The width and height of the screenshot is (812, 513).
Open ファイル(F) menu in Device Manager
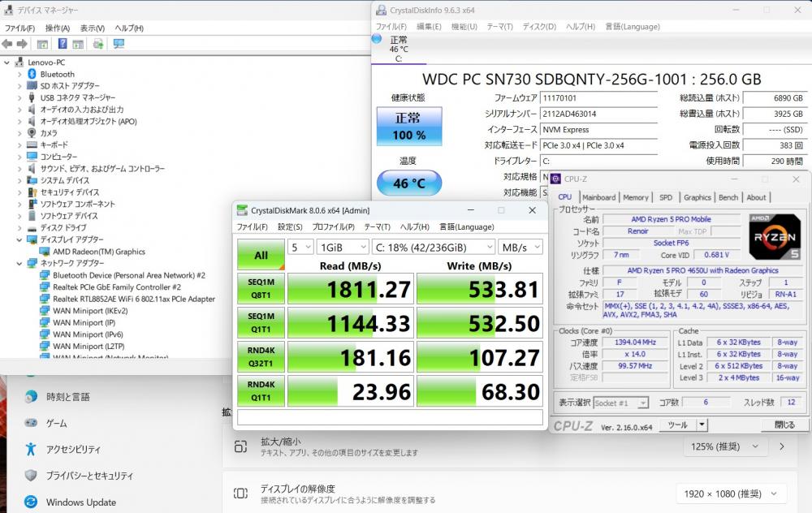coord(19,28)
